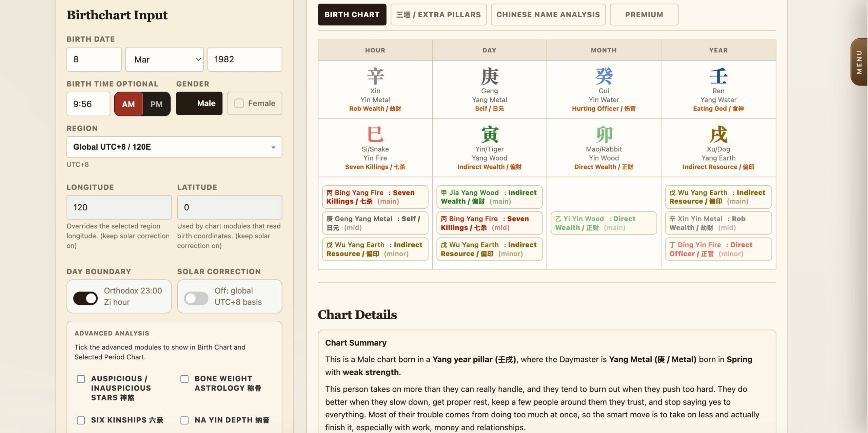Click the Self / 日元 label
This screenshot has width=868, height=433.
[x=489, y=109]
